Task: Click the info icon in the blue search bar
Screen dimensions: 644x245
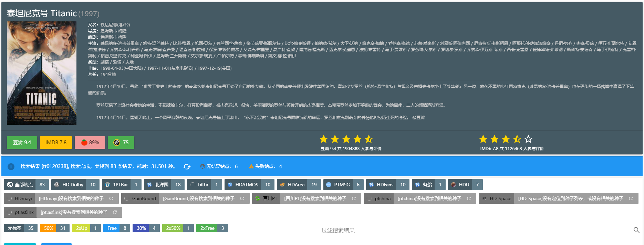Action: click(11, 167)
